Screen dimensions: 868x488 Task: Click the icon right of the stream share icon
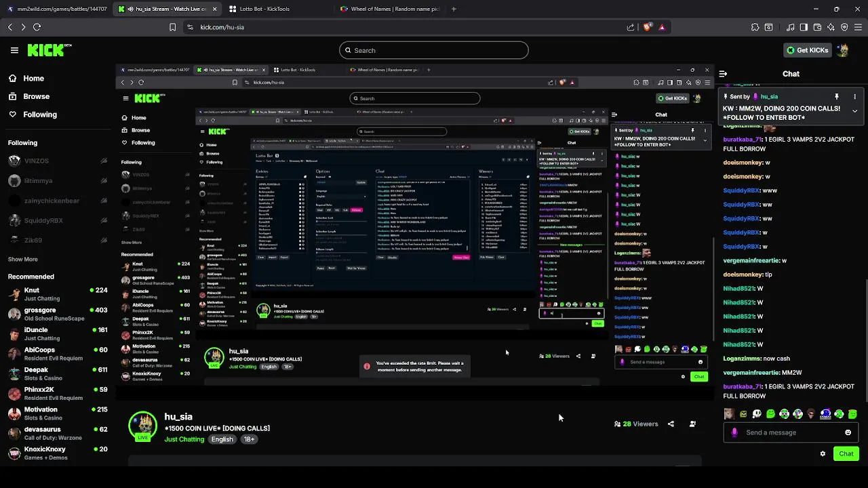[x=692, y=424]
